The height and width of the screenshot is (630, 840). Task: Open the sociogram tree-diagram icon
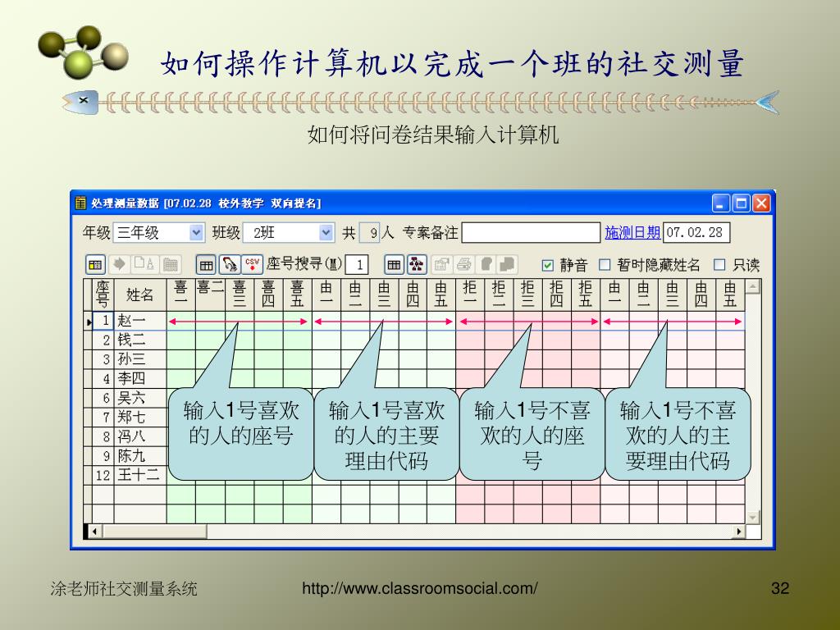416,265
